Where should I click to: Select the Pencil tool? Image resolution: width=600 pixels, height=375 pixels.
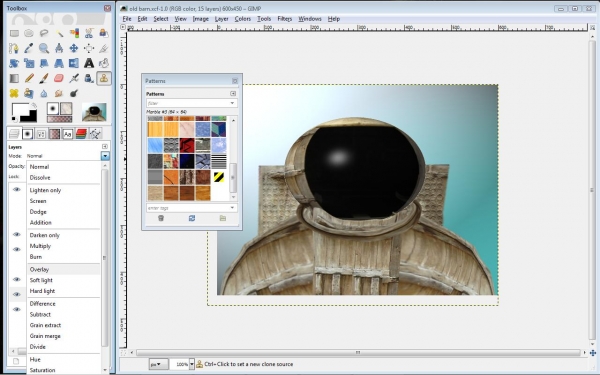pyautogui.click(x=29, y=78)
